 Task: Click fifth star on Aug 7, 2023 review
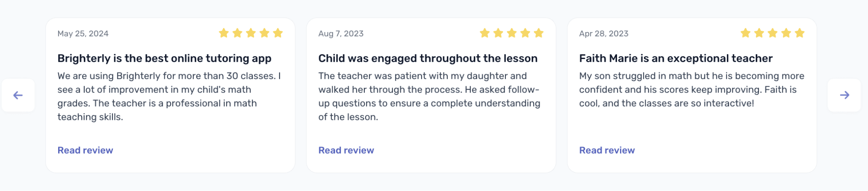point(539,33)
